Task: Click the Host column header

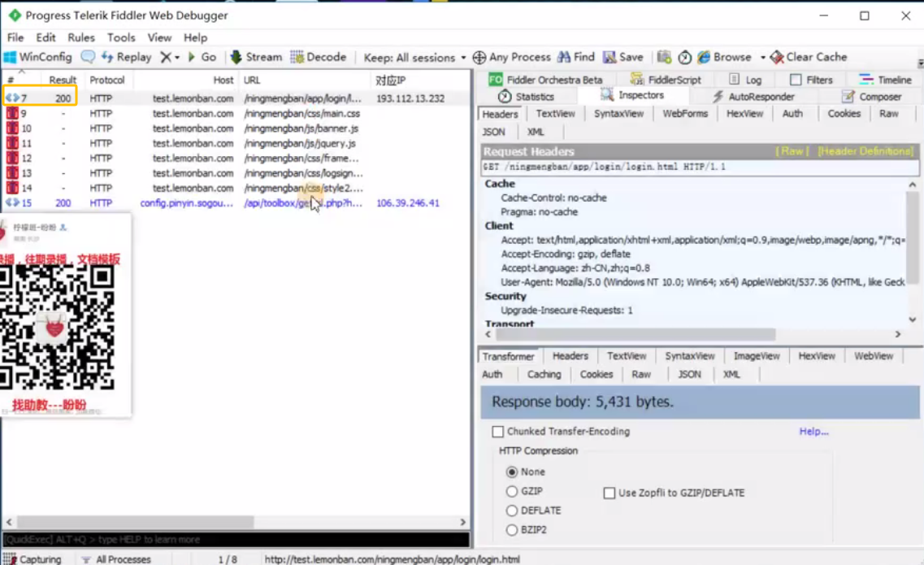Action: coord(185,80)
